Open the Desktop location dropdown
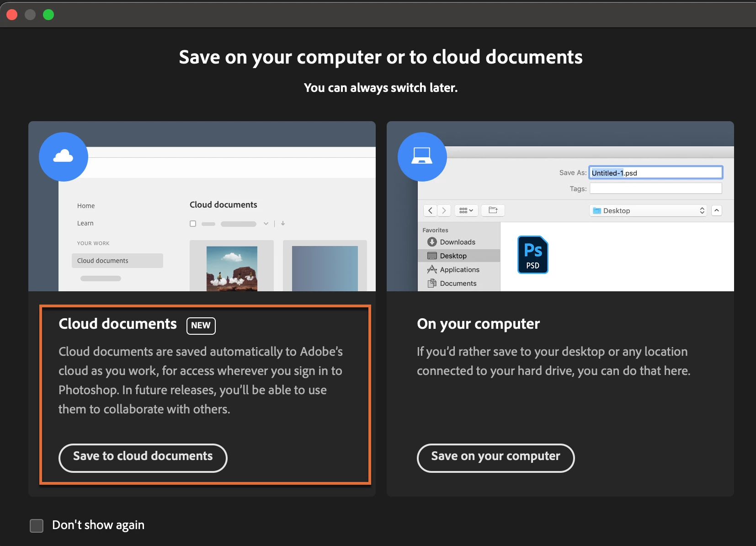This screenshot has height=546, width=756. [648, 210]
